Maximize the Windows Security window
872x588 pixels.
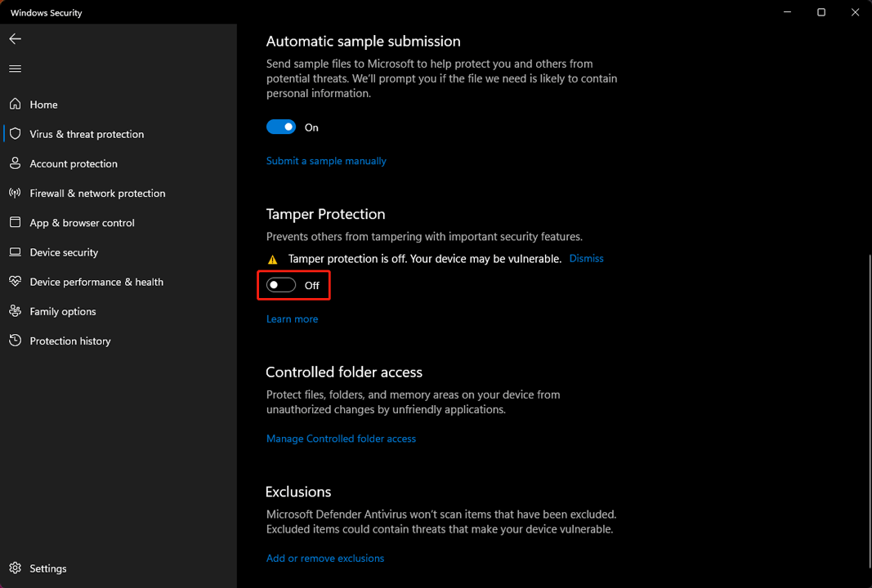[821, 12]
